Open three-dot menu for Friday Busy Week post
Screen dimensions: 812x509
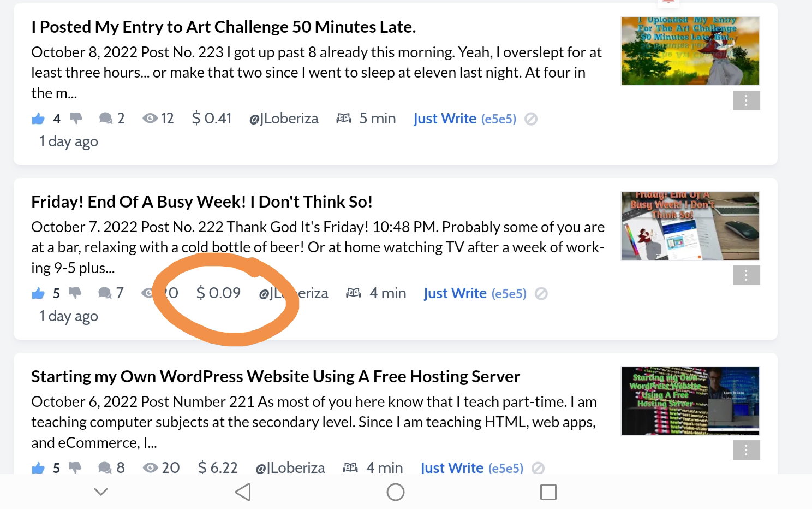pyautogui.click(x=746, y=275)
